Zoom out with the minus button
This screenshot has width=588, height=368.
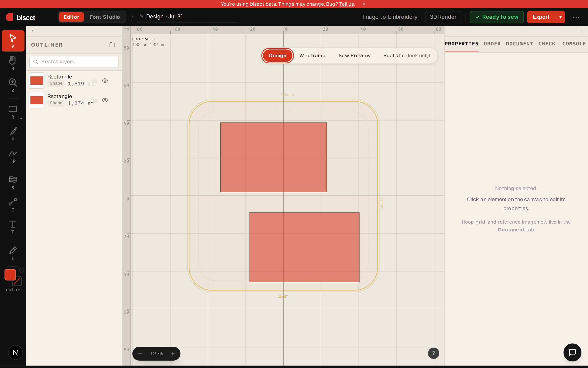140,354
